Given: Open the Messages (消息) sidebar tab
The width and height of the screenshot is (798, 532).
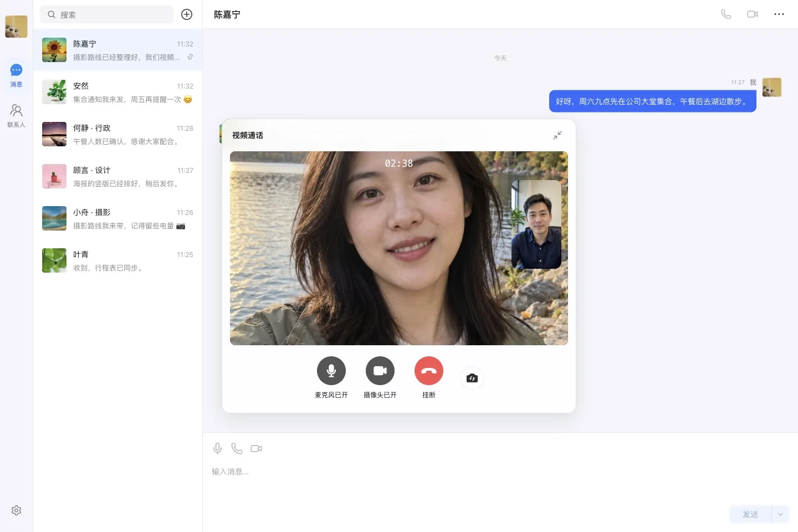Looking at the screenshot, I should (16, 76).
